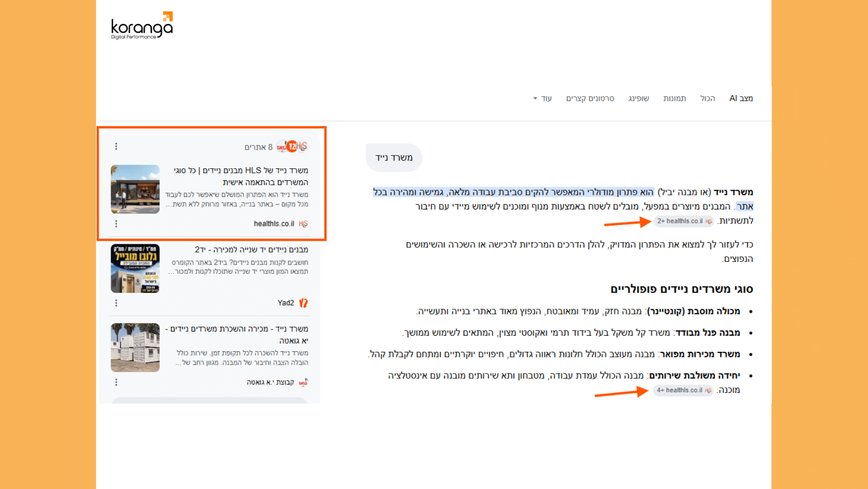Open the three-dot menu under the גואטה result
868x489 pixels.
(116, 382)
